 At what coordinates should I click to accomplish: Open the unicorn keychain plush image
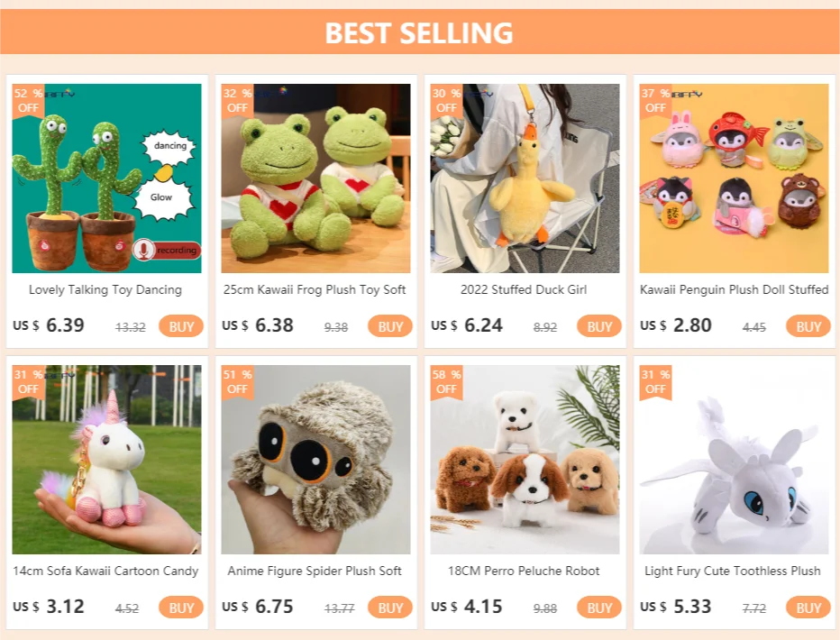106,460
